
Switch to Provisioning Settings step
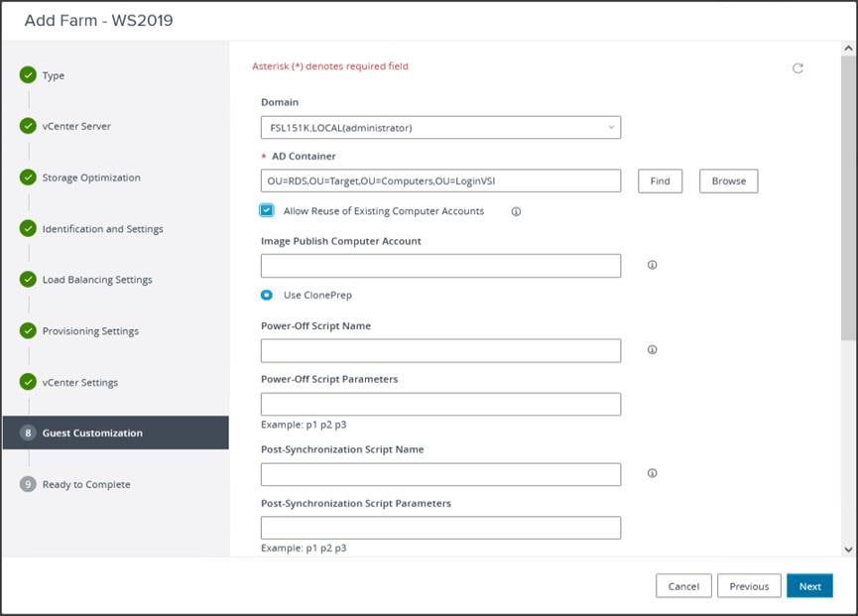pyautogui.click(x=90, y=331)
